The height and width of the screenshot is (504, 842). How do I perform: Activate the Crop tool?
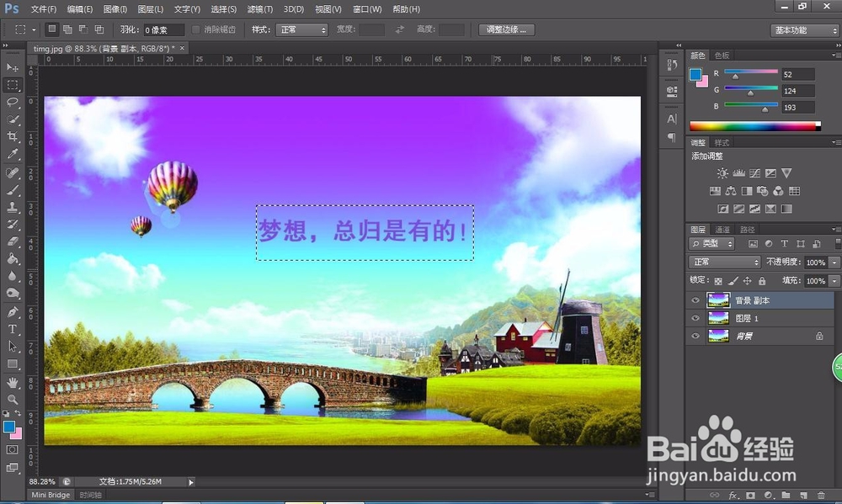[x=11, y=136]
